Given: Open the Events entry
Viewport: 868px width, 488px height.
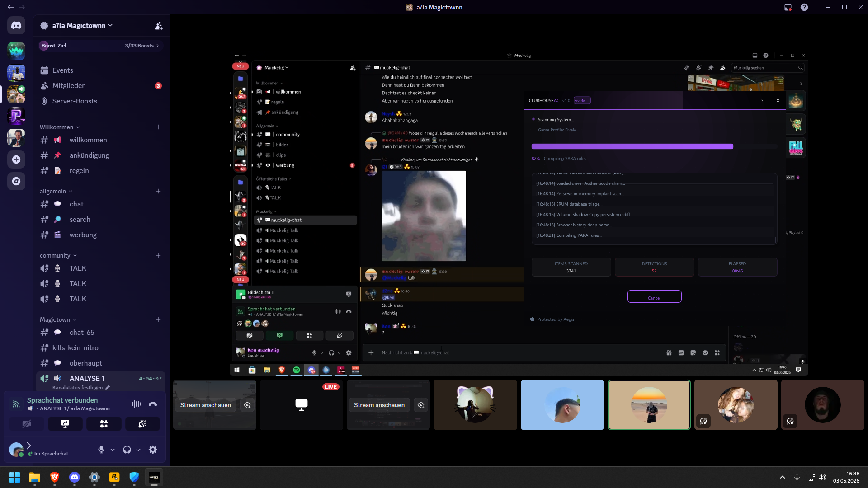Looking at the screenshot, I should [100, 70].
